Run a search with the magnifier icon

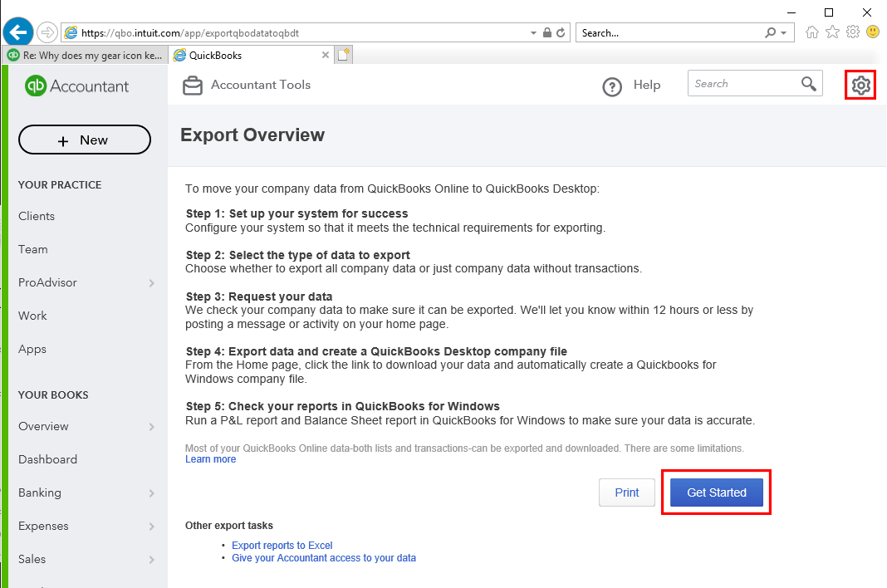[x=809, y=84]
